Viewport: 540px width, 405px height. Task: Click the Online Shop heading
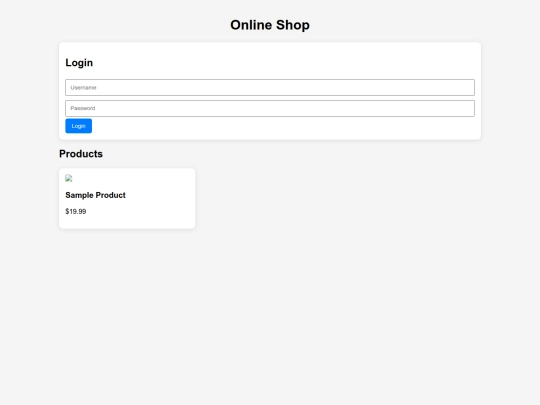[x=270, y=25]
